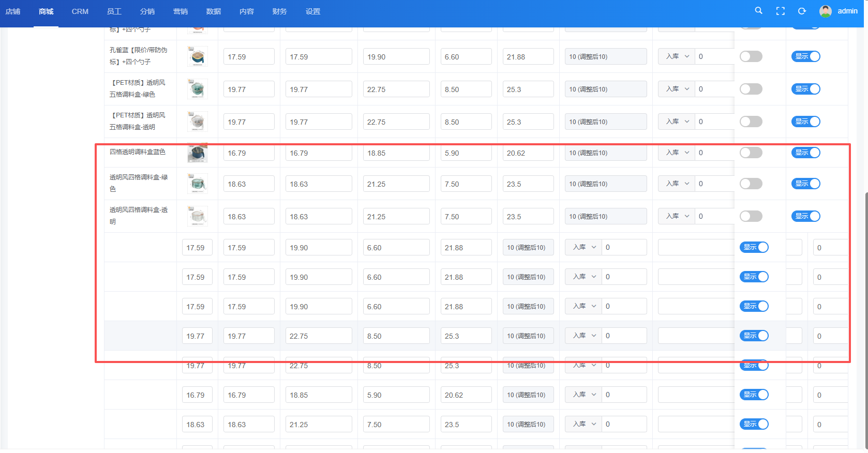Click 20.62 price field in 四格透明调料盒蓝色 row
This screenshot has width=868, height=453.
528,153
